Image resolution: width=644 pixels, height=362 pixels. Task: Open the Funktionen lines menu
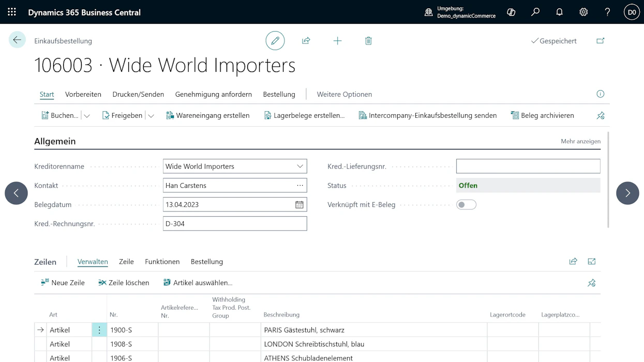pyautogui.click(x=162, y=262)
